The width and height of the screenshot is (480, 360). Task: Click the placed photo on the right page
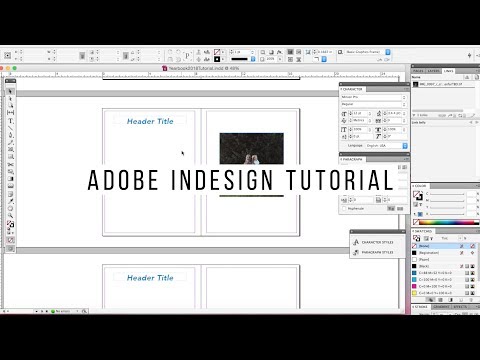252,148
